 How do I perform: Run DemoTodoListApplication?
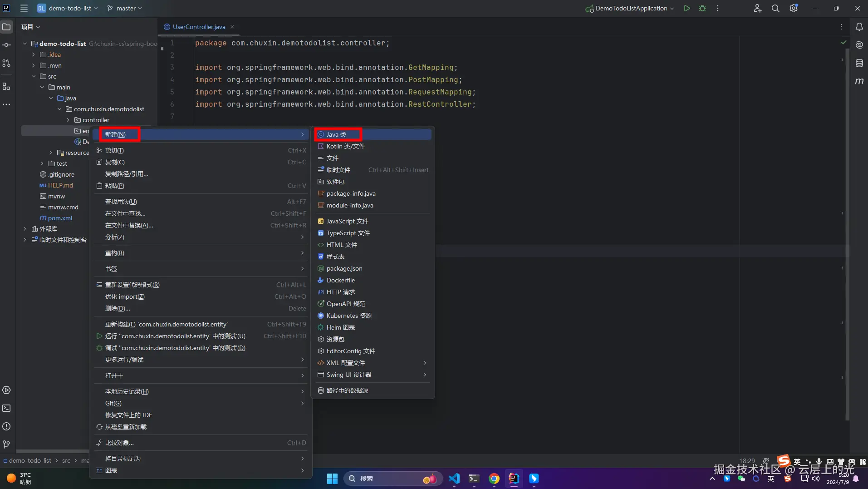click(x=687, y=8)
